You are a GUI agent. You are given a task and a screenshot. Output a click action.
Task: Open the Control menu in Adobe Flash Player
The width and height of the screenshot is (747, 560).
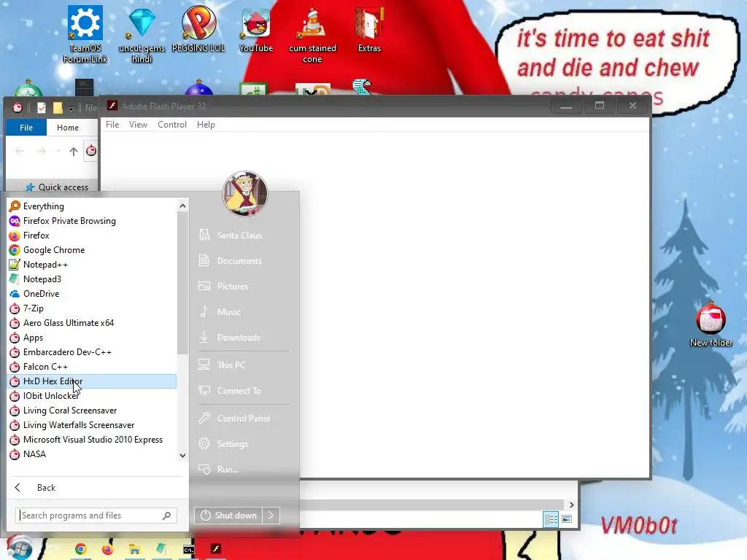pos(172,124)
